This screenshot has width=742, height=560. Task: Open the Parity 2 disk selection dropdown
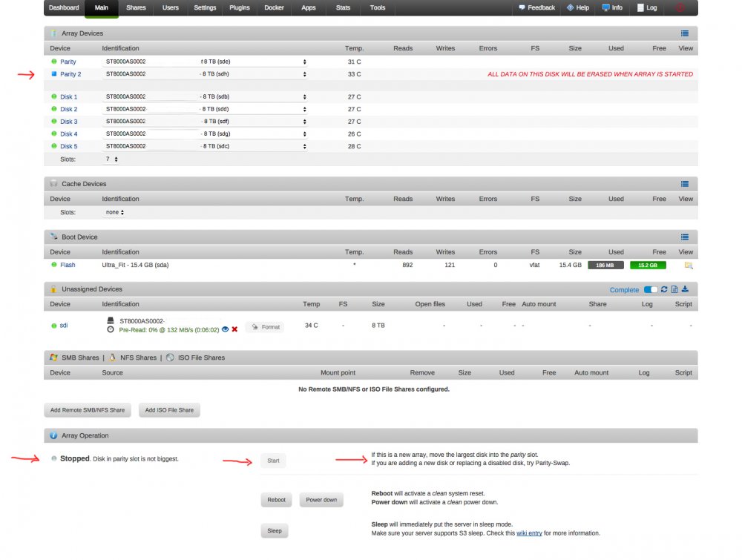tap(206, 73)
